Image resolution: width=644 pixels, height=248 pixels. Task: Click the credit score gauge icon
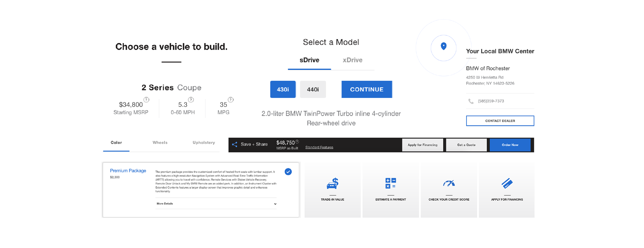[449, 183]
